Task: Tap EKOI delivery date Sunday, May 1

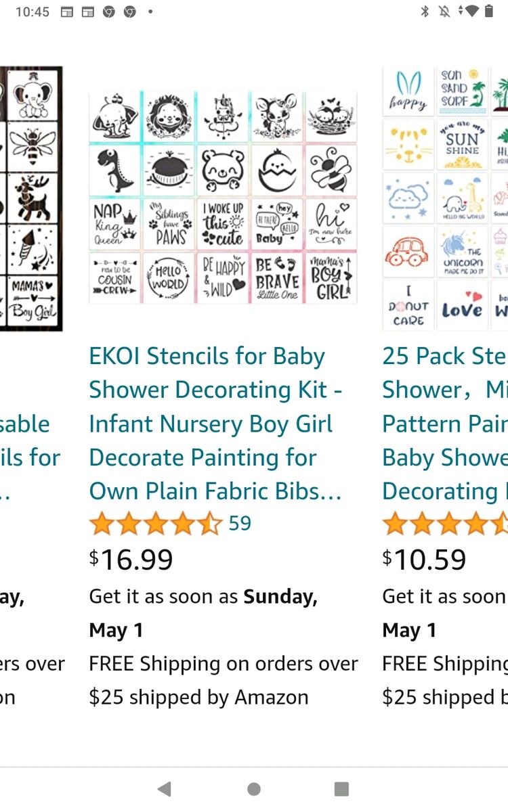Action: (203, 613)
